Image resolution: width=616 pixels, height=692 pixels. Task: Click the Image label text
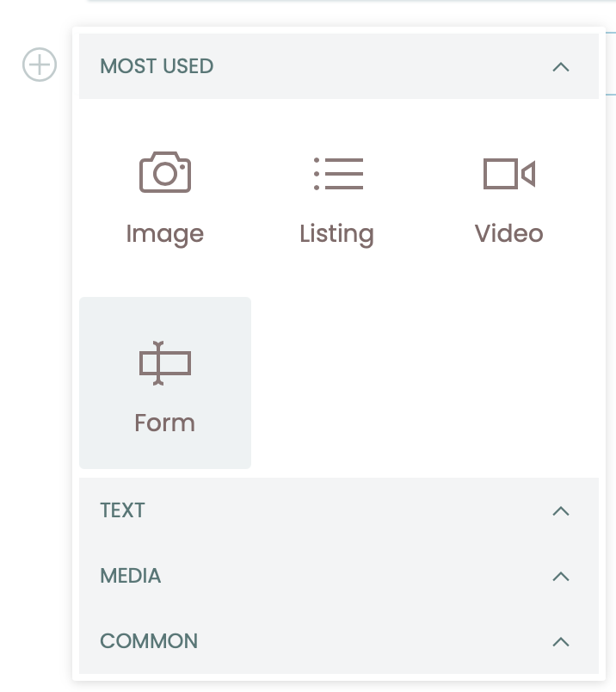165,233
